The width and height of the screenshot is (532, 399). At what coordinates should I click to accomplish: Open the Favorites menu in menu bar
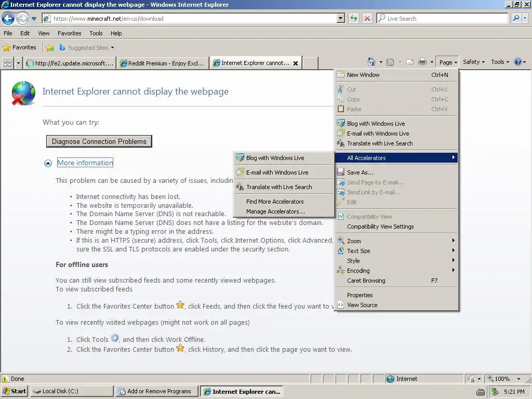click(69, 33)
